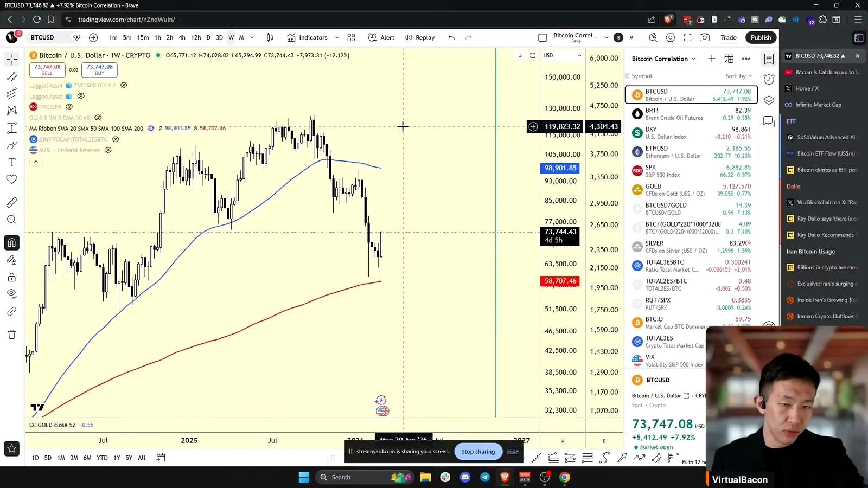
Task: Choose the patterns drawing tool
Action: (12, 111)
